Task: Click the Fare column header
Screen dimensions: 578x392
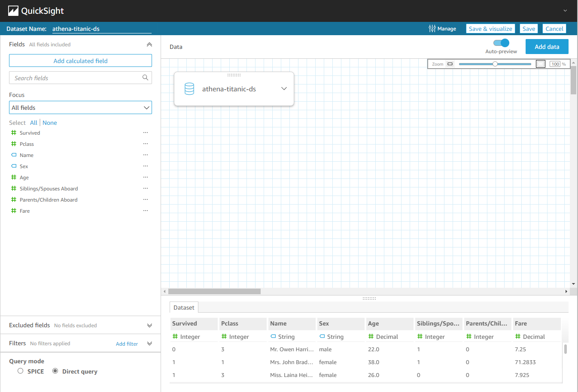Action: (536, 323)
